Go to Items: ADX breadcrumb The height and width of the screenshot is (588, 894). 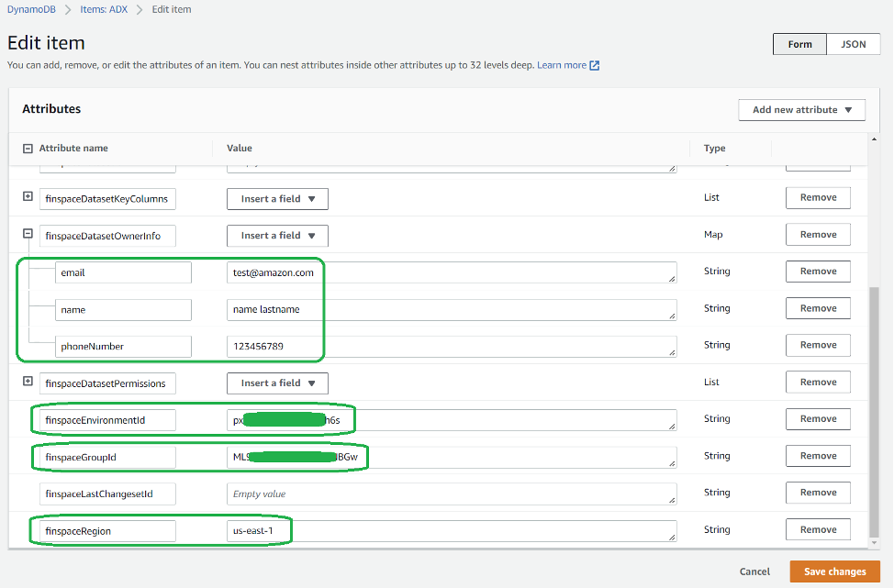click(x=104, y=9)
